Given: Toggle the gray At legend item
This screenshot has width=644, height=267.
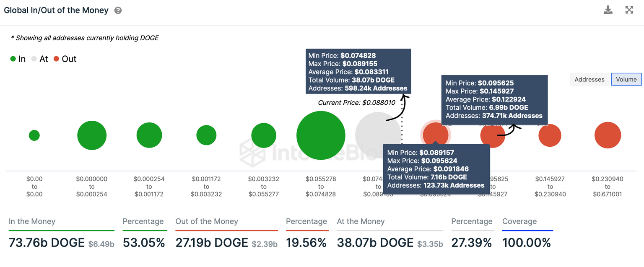Looking at the screenshot, I should click(40, 59).
